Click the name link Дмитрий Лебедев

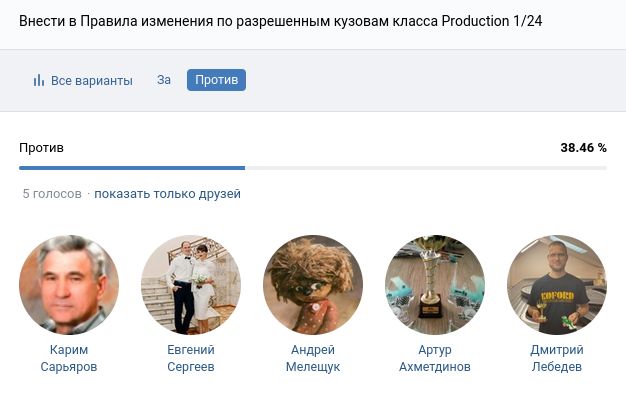[x=557, y=358]
